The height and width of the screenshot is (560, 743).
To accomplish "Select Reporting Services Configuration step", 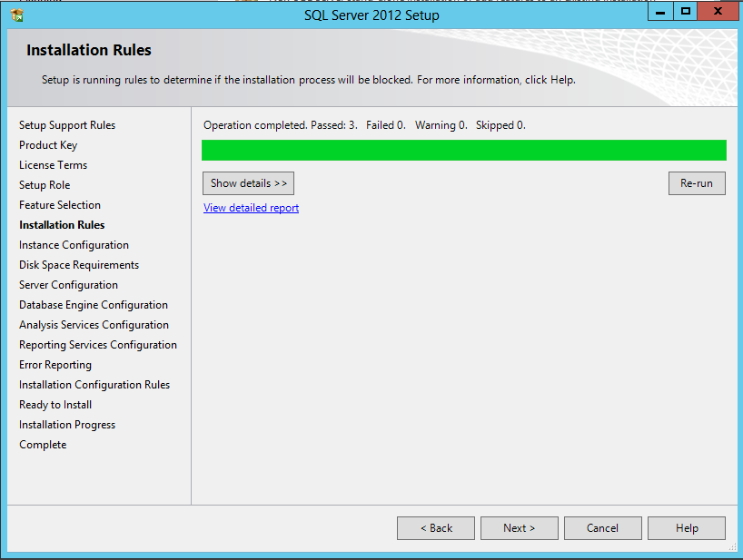I will pyautogui.click(x=98, y=345).
